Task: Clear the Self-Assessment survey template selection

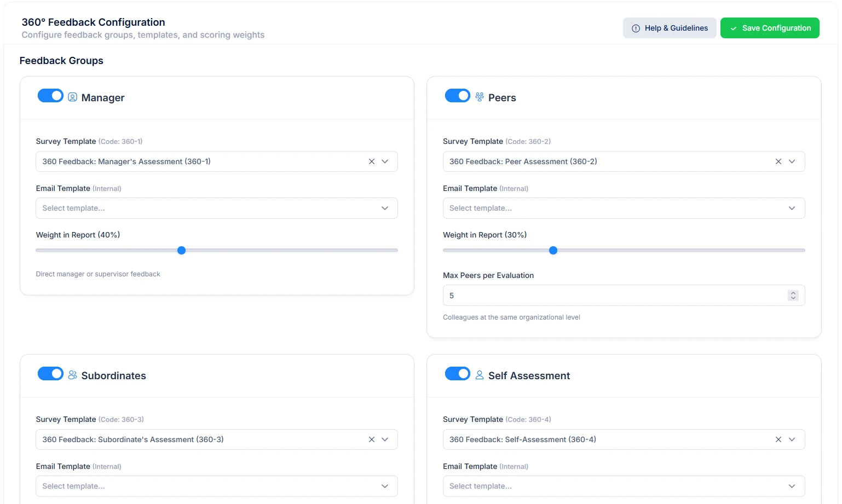Action: pyautogui.click(x=778, y=439)
